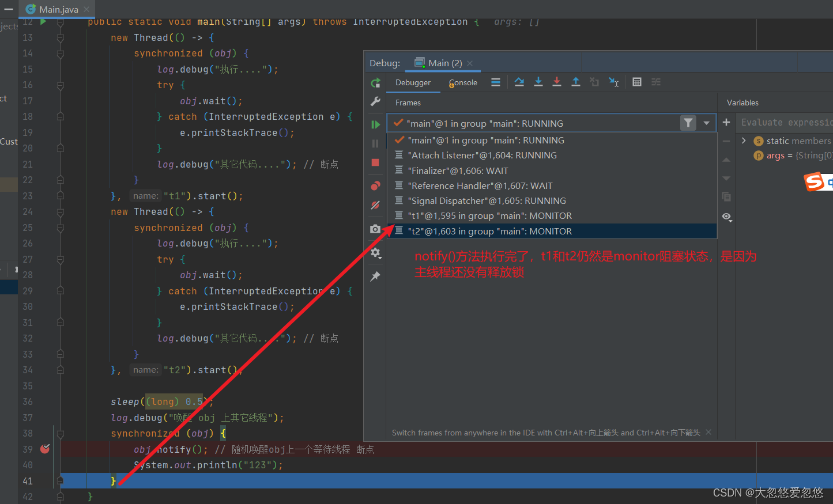Viewport: 833px width, 504px height.
Task: Collapse the synchronized fold at line 25
Action: coord(61,228)
